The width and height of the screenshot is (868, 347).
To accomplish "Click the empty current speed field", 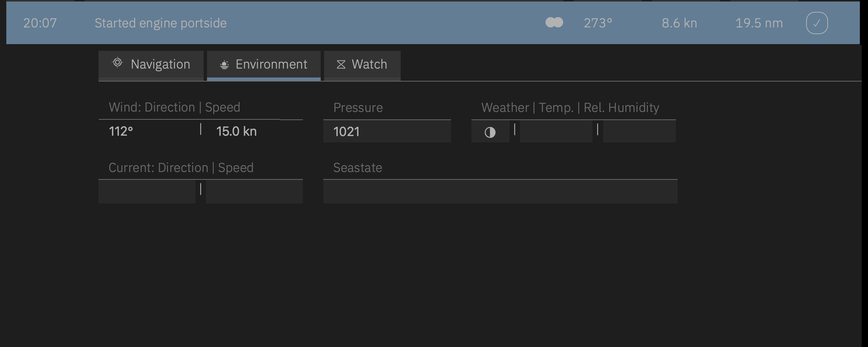I will click(x=254, y=192).
